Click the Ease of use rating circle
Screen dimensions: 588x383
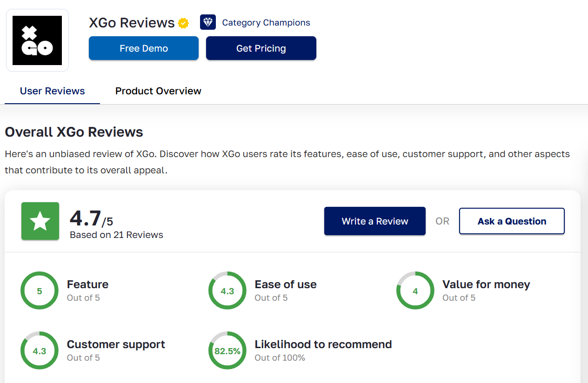click(x=227, y=291)
